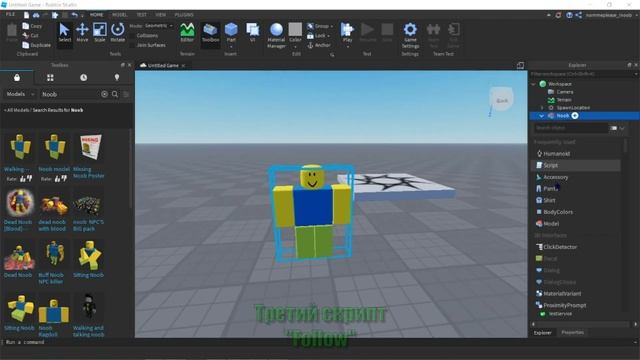The height and width of the screenshot is (360, 640).
Task: Open Toolbox Marketplace grid tab
Action: pos(50,78)
